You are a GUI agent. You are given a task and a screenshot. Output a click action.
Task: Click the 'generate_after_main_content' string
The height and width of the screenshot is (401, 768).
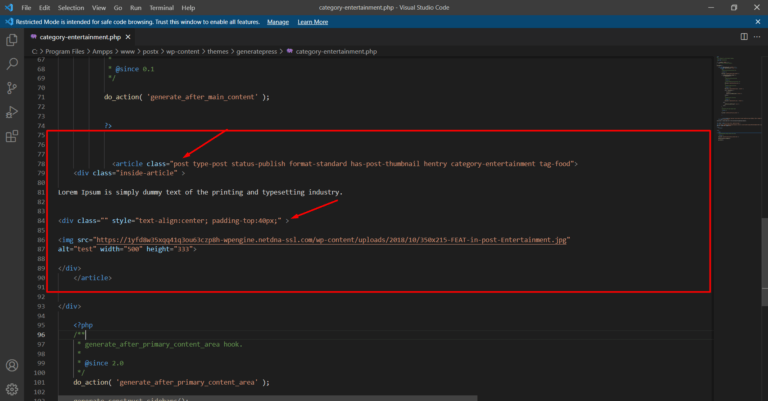pyautogui.click(x=202, y=97)
